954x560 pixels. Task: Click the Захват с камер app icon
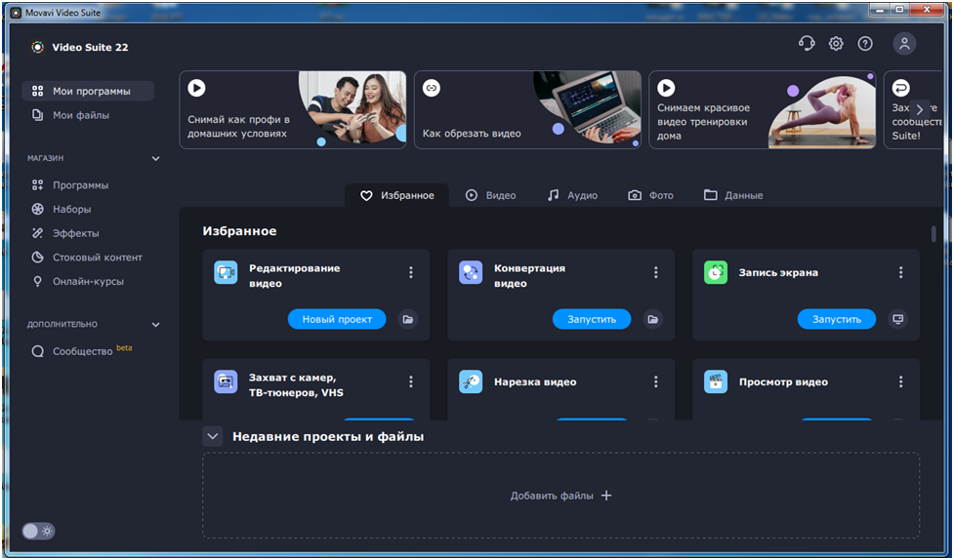tap(226, 381)
